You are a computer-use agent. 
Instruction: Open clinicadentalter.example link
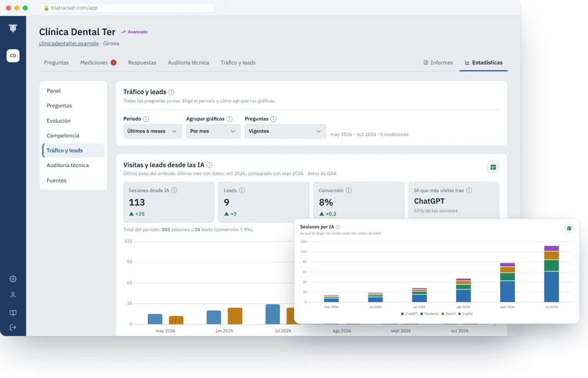pyautogui.click(x=69, y=43)
